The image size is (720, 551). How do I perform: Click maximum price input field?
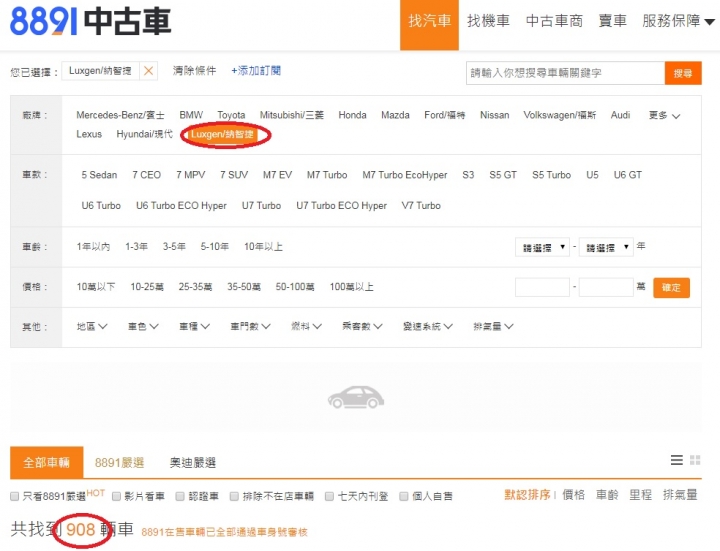point(606,287)
